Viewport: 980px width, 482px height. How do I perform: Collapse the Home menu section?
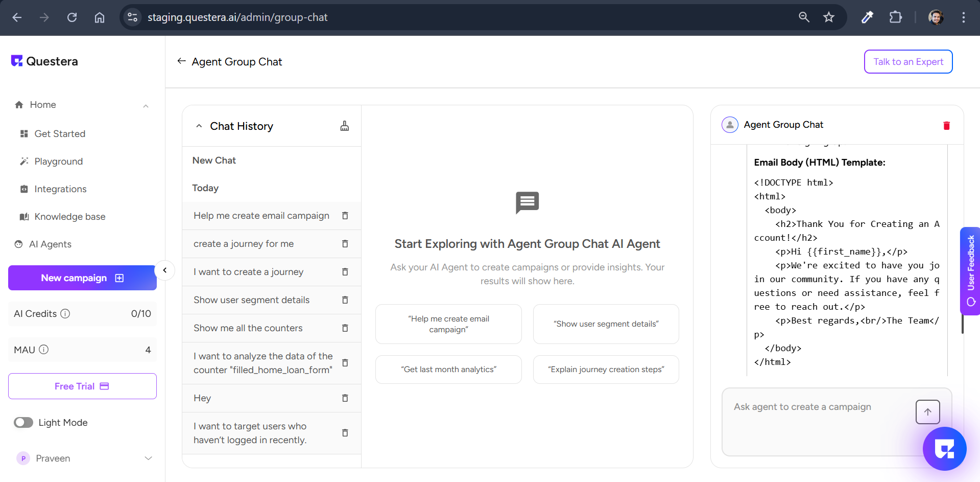[146, 105]
